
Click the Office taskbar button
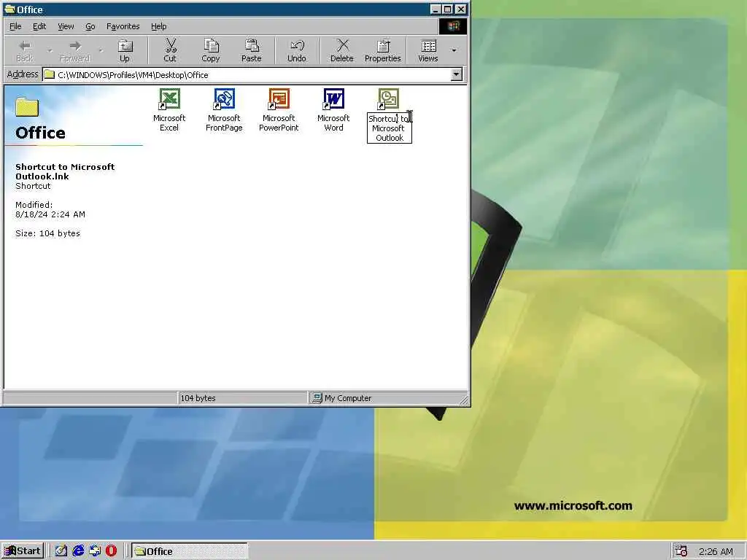(190, 551)
